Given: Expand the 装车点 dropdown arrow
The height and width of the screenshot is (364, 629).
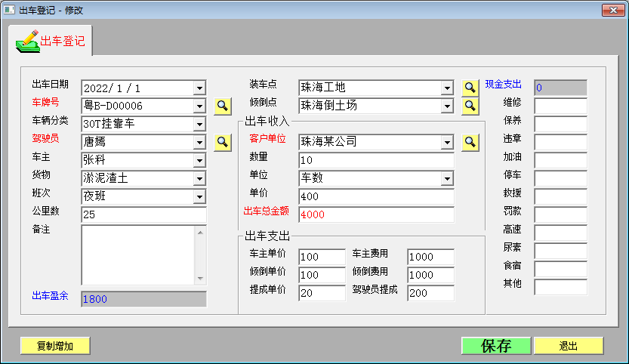Looking at the screenshot, I should click(447, 88).
